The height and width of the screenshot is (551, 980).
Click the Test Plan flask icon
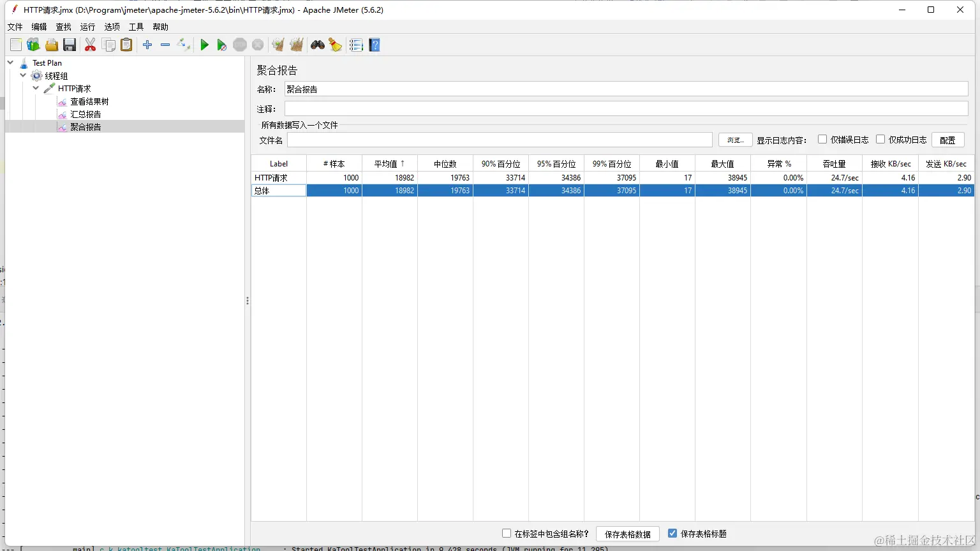tap(24, 63)
